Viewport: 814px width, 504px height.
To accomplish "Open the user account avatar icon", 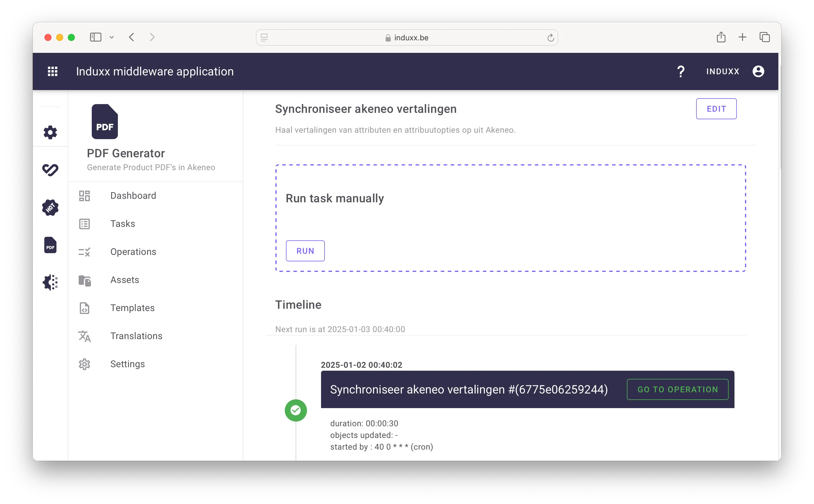I will click(x=758, y=71).
